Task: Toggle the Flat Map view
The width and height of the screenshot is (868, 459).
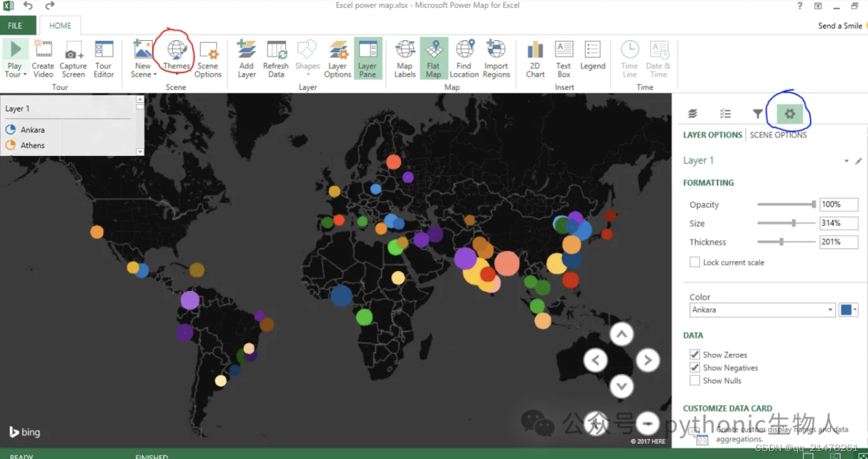Action: [433, 59]
